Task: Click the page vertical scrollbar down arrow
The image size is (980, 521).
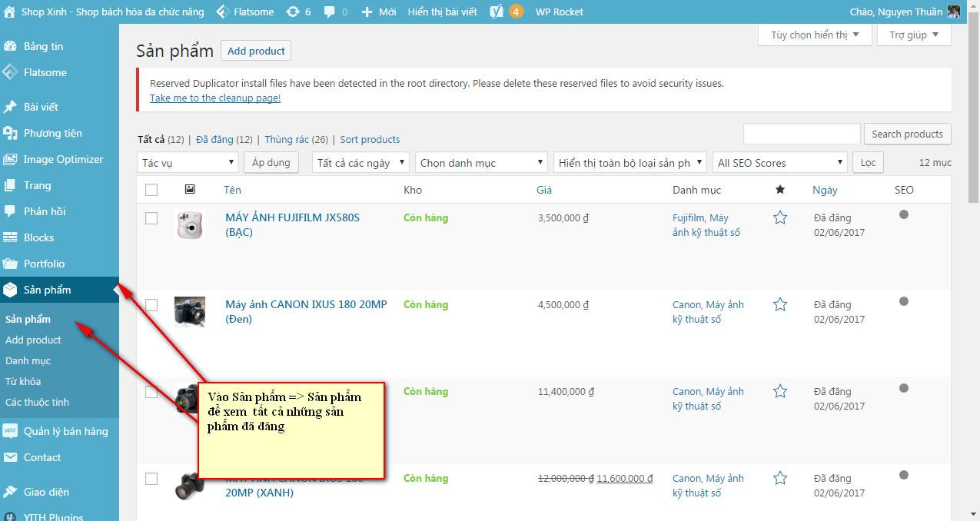Action: 973,513
